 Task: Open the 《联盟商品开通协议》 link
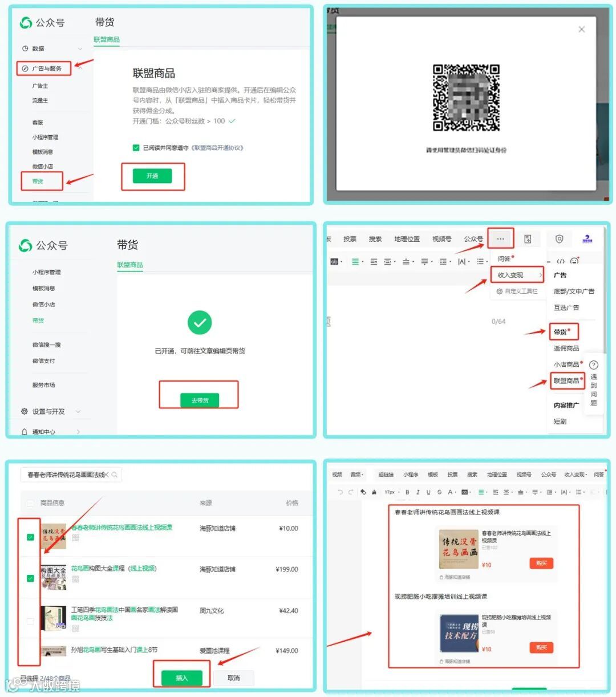(217, 148)
